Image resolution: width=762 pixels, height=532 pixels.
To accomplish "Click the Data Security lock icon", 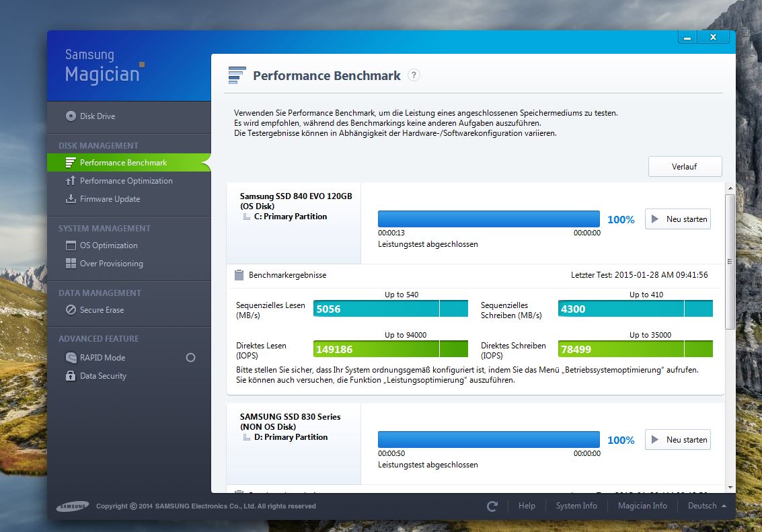I will click(x=71, y=375).
